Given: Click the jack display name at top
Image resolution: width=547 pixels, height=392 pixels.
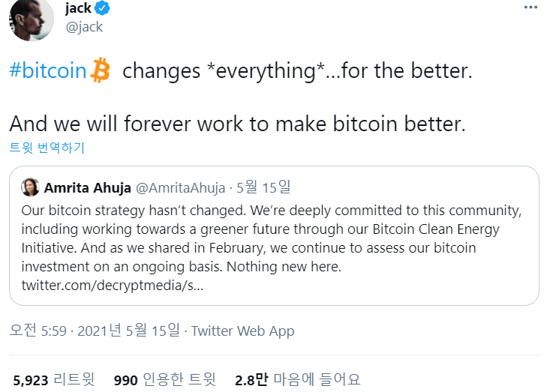Looking at the screenshot, I should [x=78, y=8].
